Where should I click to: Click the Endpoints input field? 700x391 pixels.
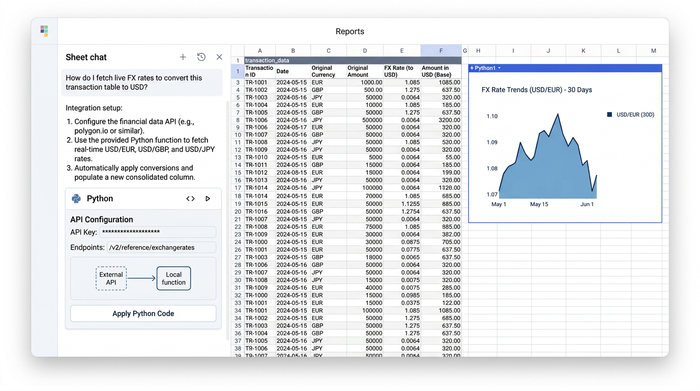point(162,247)
